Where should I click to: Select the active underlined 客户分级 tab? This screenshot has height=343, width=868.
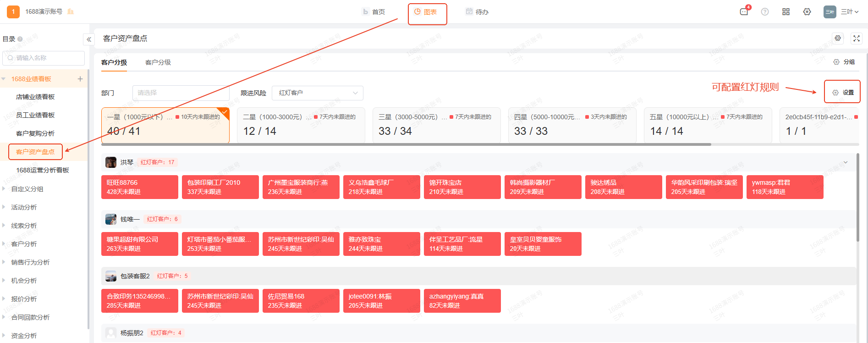pos(114,62)
